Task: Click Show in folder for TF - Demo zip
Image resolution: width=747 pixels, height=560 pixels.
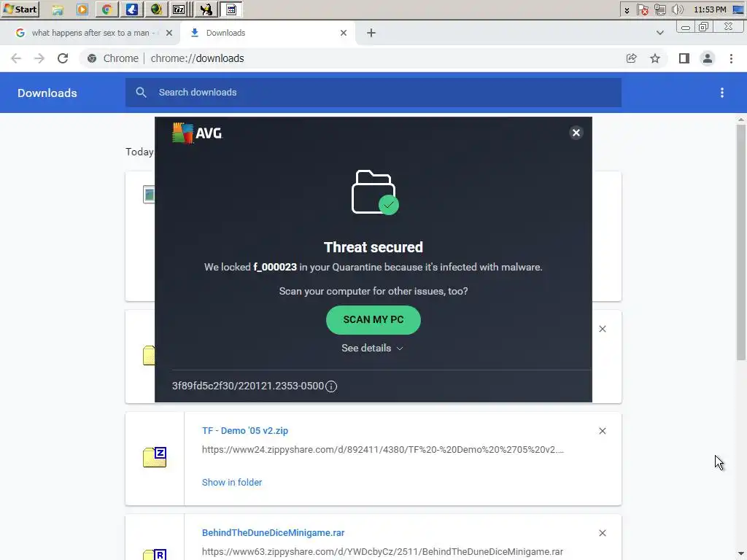Action: click(x=232, y=483)
